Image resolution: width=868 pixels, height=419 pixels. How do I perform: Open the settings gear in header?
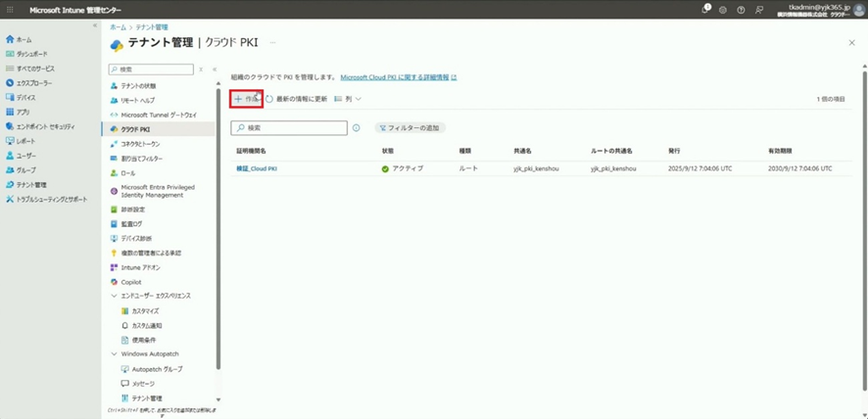pos(723,9)
